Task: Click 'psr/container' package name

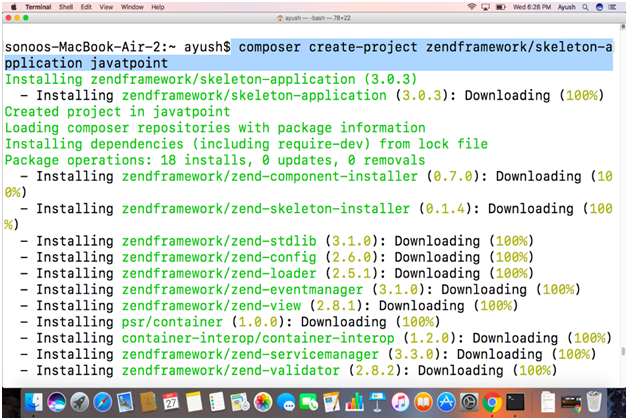Action: pos(172,322)
